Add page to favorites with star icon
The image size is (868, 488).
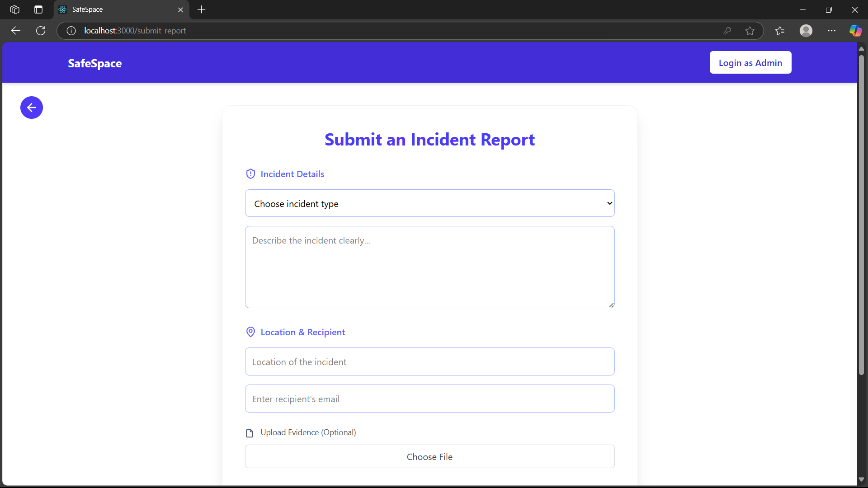pos(750,31)
